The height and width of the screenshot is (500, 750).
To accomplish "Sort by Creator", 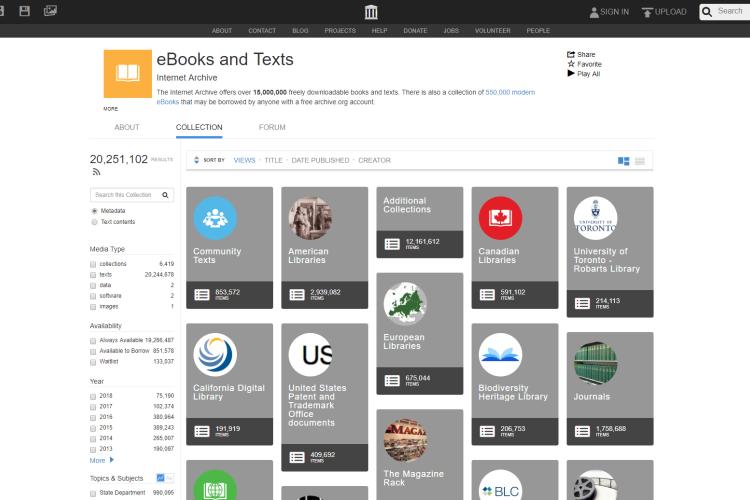I will click(375, 160).
